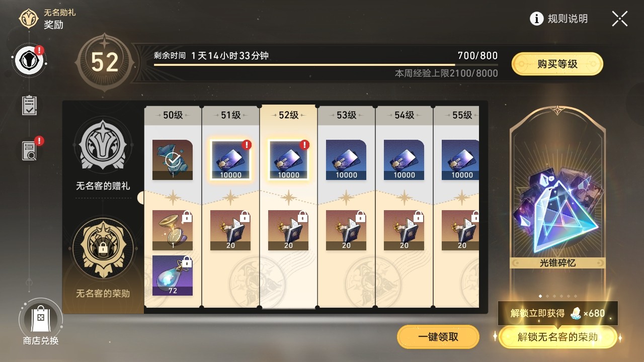Click 解锁无名客的荣勋 unlock button

click(x=557, y=337)
